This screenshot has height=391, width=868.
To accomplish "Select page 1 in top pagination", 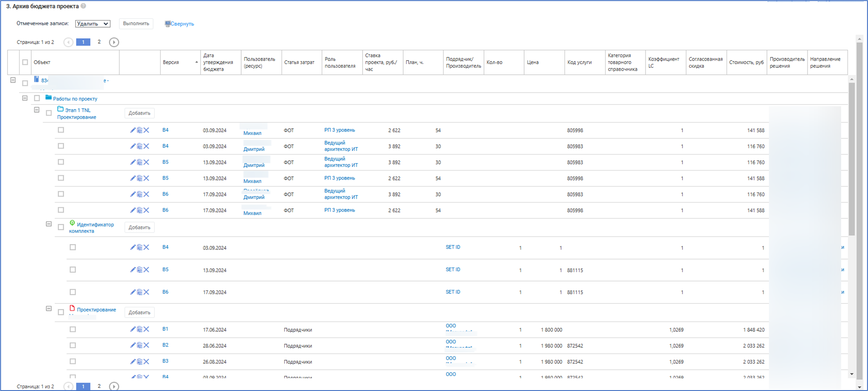I will [x=83, y=42].
